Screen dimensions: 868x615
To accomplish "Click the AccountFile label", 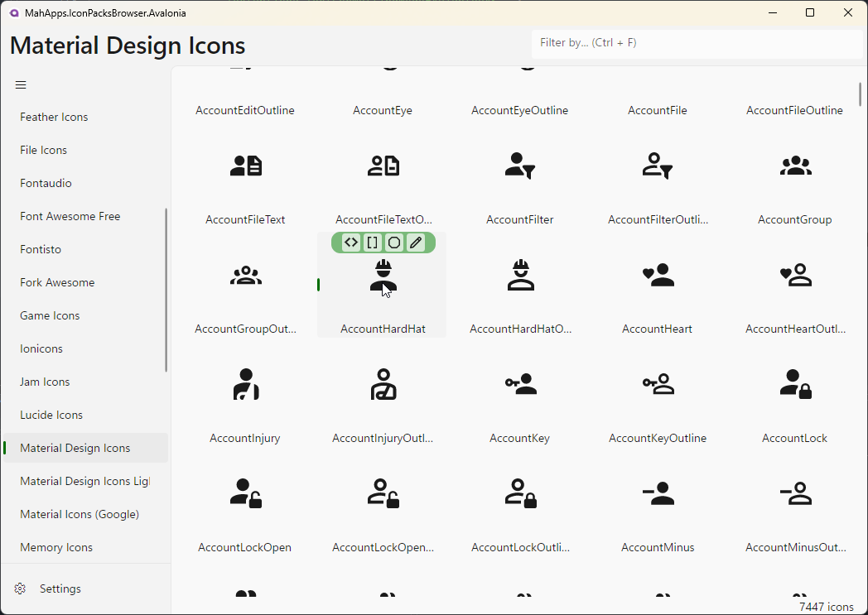I will tap(658, 111).
